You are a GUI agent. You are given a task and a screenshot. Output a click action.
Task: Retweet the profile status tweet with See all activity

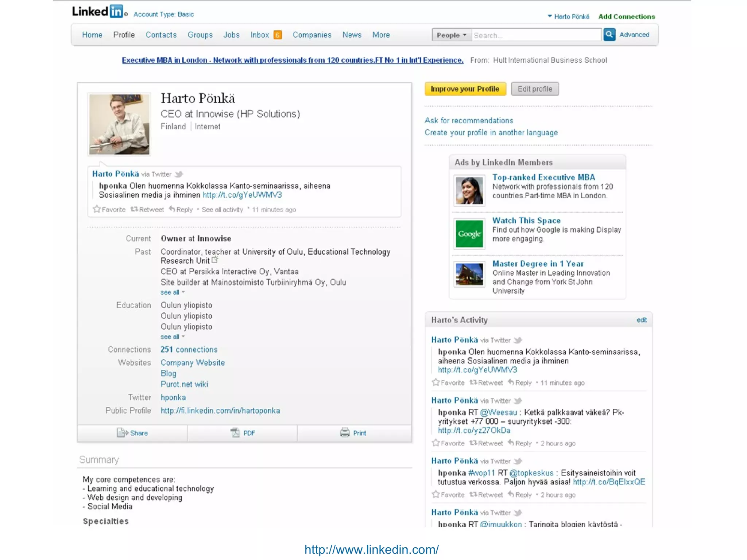(147, 209)
